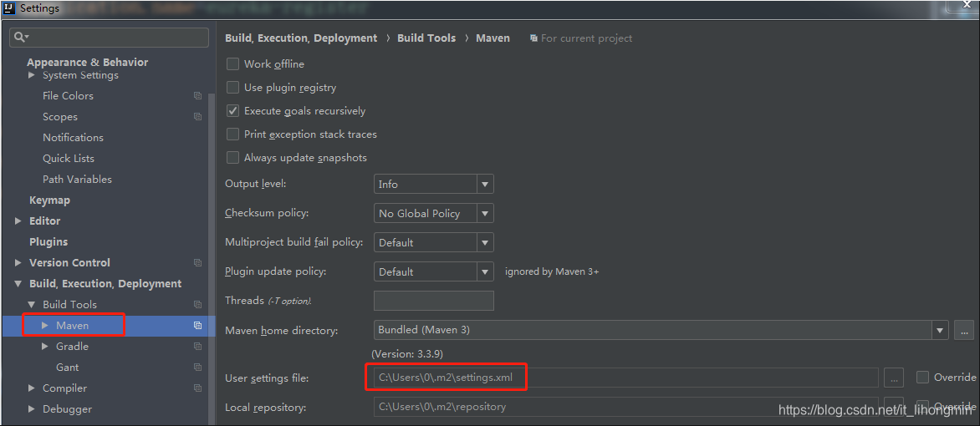Screen dimensions: 980x426
Task: Select Appearance & Behavior category
Action: tap(88, 63)
